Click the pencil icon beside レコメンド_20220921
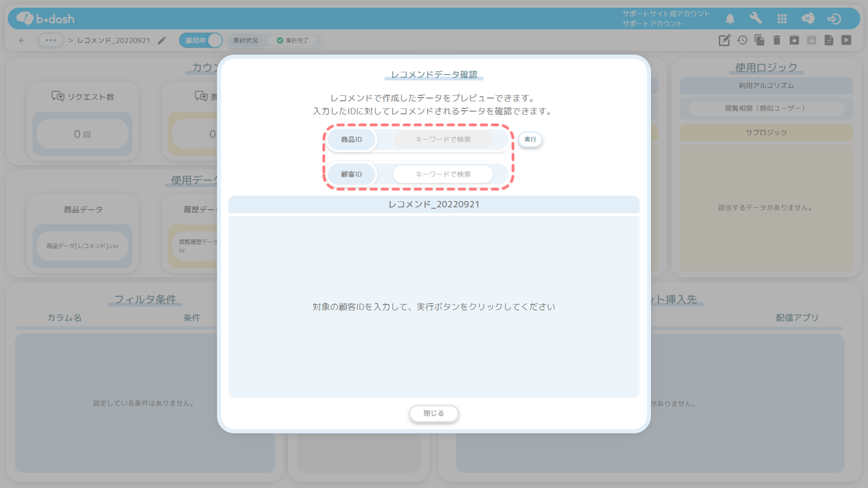Viewport: 868px width, 488px height. point(162,40)
